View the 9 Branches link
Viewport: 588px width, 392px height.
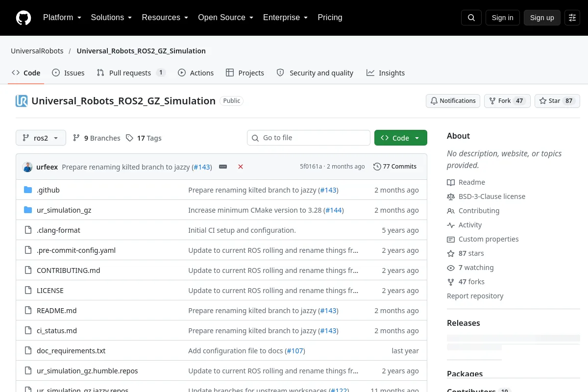(97, 138)
